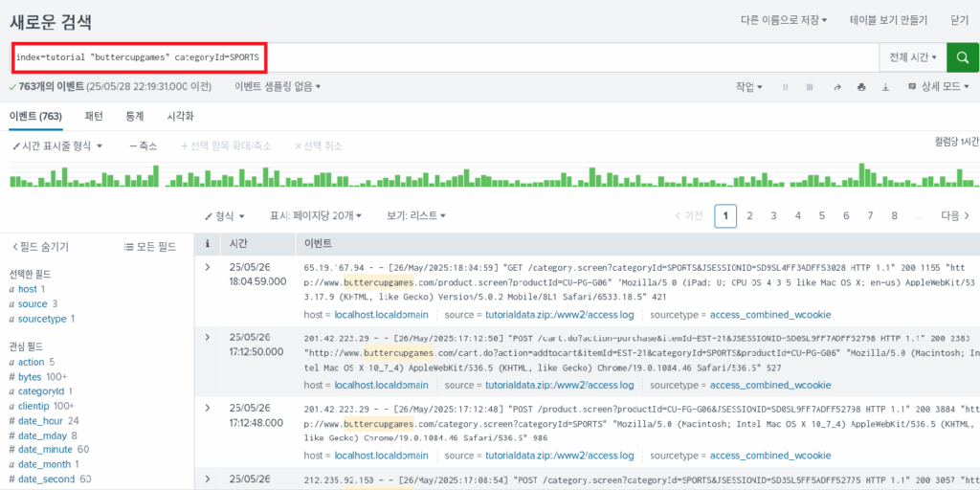Switch to the 패턴 tab
The image size is (980, 490).
(x=94, y=116)
